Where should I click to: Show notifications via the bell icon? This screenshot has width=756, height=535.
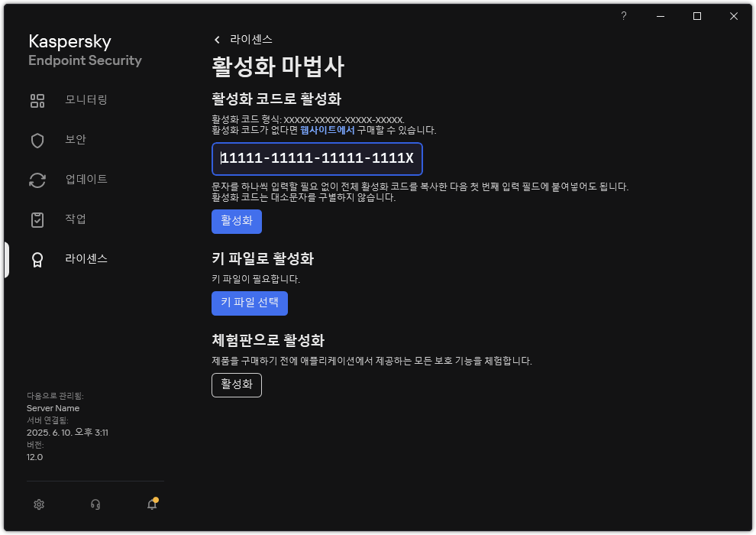tap(151, 504)
